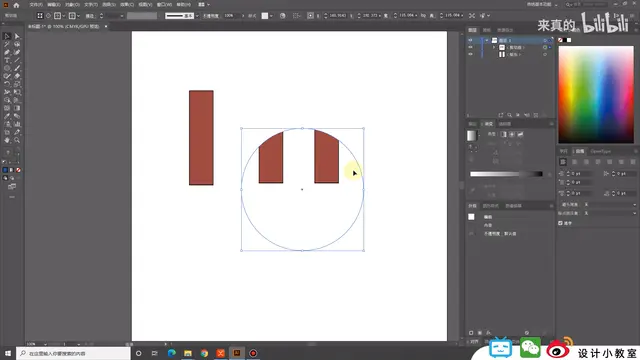640x360 pixels.
Task: Hide the clip group sublayer eye icon
Action: [x=470, y=47]
